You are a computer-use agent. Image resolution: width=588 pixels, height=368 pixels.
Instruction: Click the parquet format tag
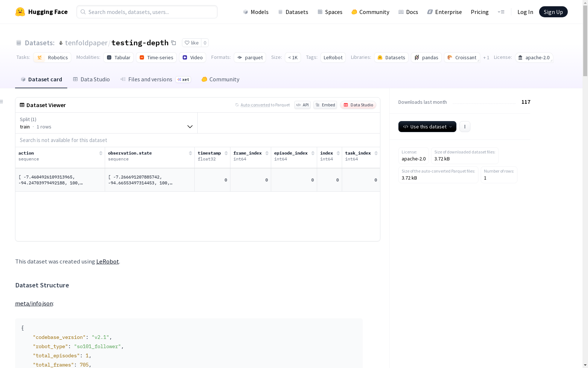250,57
